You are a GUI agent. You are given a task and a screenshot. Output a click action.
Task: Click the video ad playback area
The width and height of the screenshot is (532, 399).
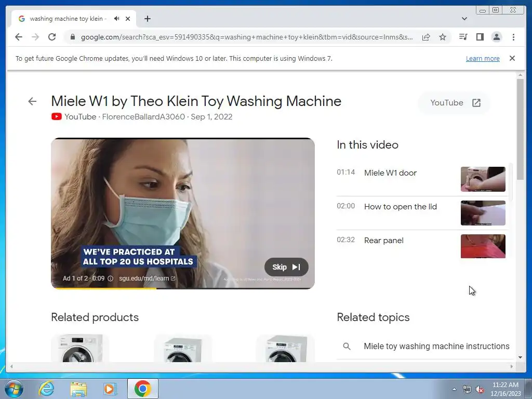(x=182, y=213)
